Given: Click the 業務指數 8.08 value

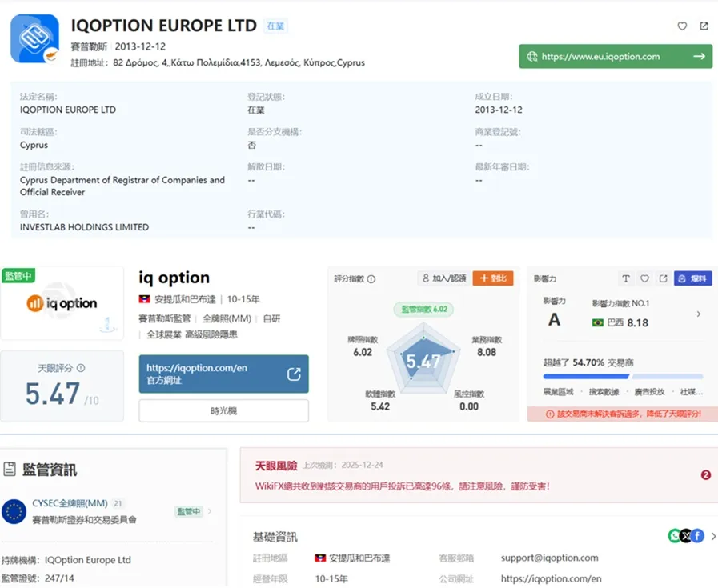Looking at the screenshot, I should coord(487,352).
